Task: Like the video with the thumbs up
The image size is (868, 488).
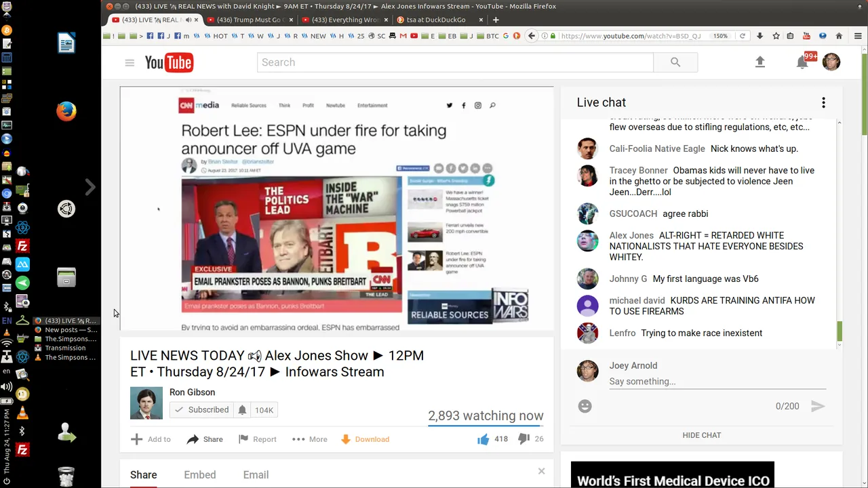Action: click(483, 439)
